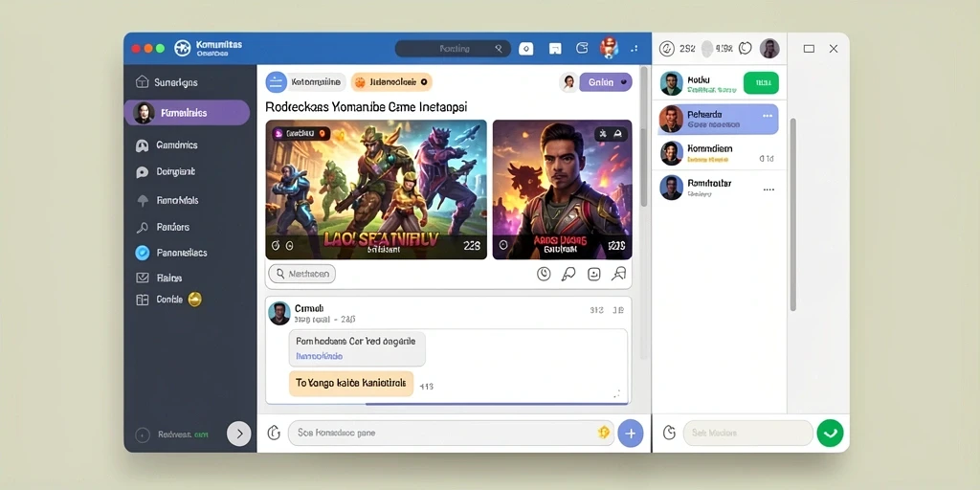Click the circle icon at right card bottom

coord(503,246)
